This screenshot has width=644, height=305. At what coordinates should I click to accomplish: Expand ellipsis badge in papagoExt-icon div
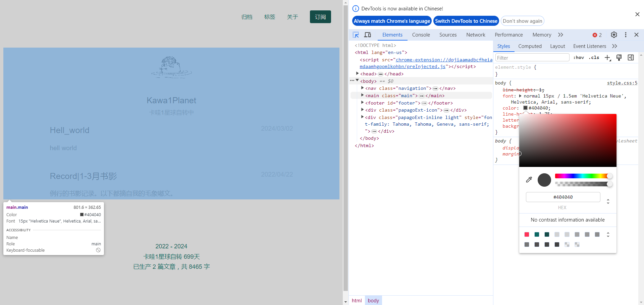446,110
